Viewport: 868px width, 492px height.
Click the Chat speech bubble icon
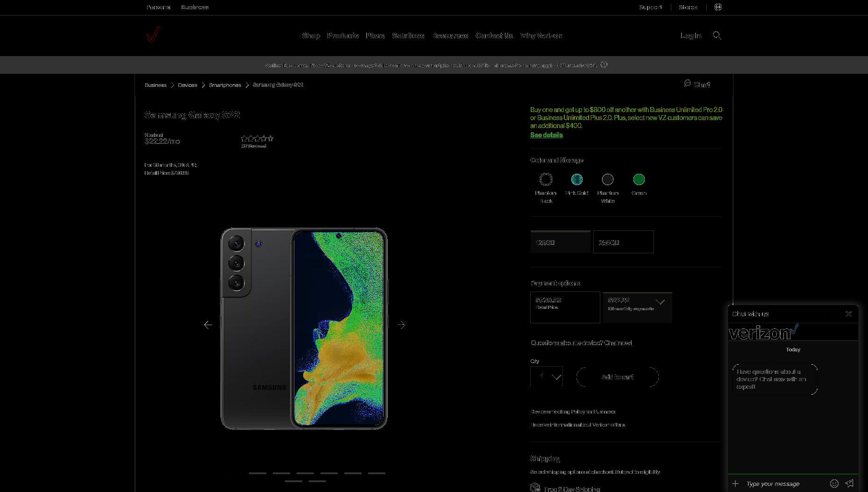click(x=687, y=83)
